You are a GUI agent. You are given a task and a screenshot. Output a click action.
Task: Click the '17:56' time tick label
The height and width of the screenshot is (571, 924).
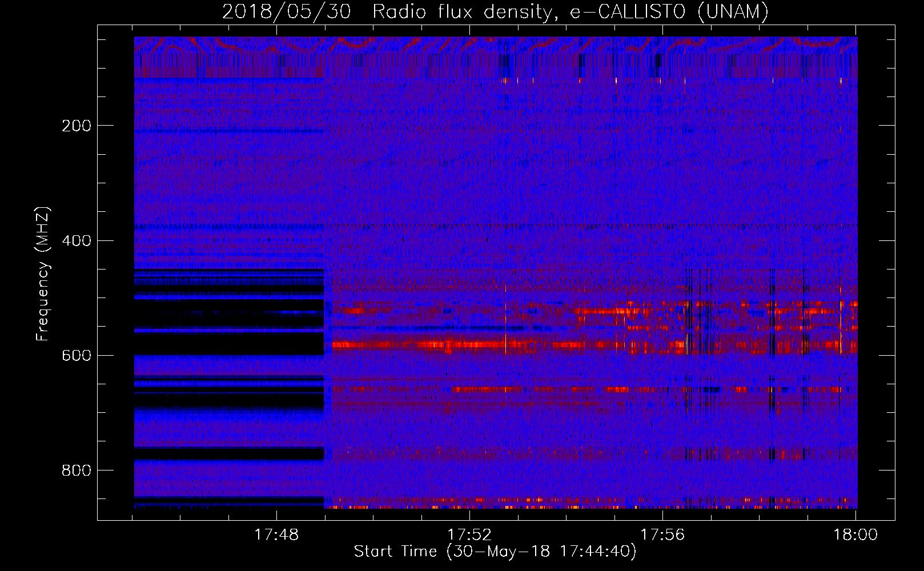[662, 535]
